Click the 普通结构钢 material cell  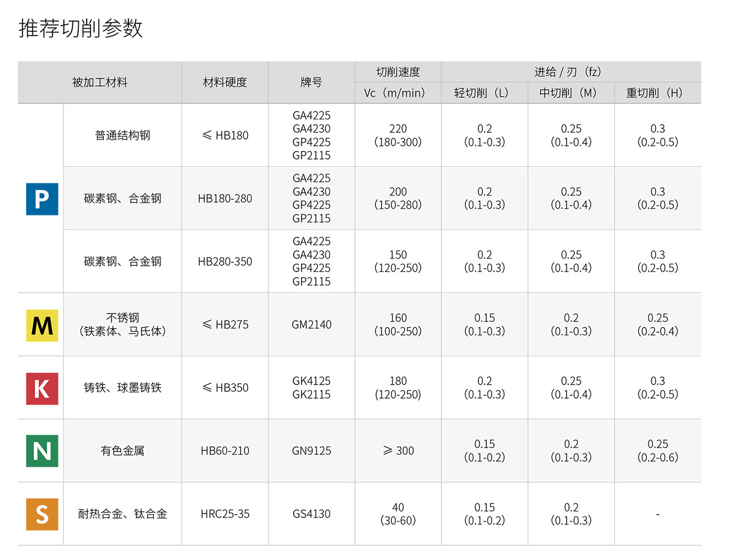tap(122, 135)
